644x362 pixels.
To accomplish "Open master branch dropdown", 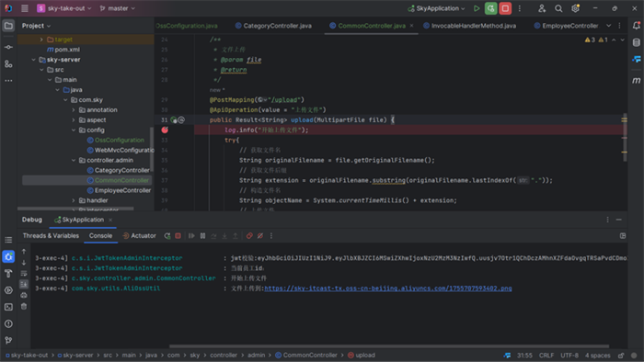I will click(x=118, y=8).
